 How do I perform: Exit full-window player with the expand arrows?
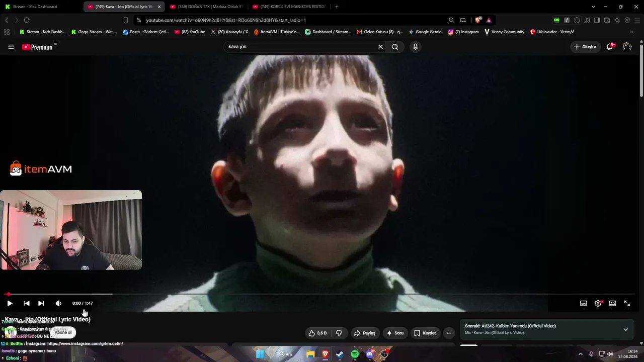[627, 303]
